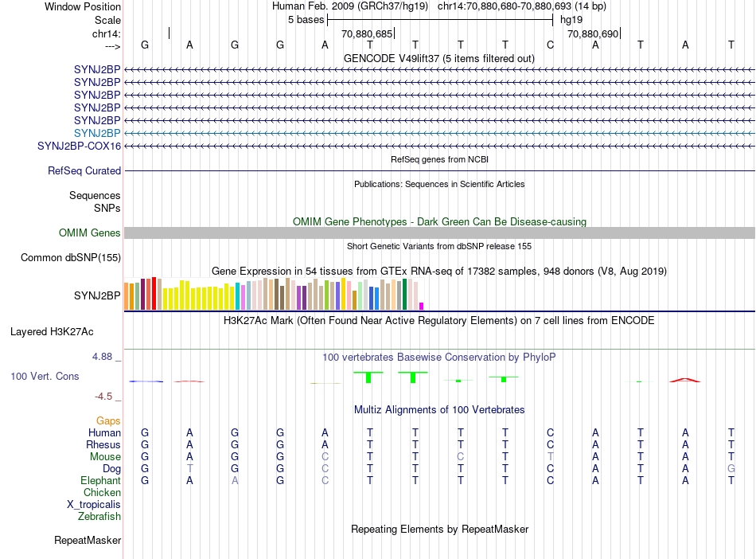Image resolution: width=756 pixels, height=559 pixels.
Task: Click the 5 bases scale bar
Action: coord(440,20)
